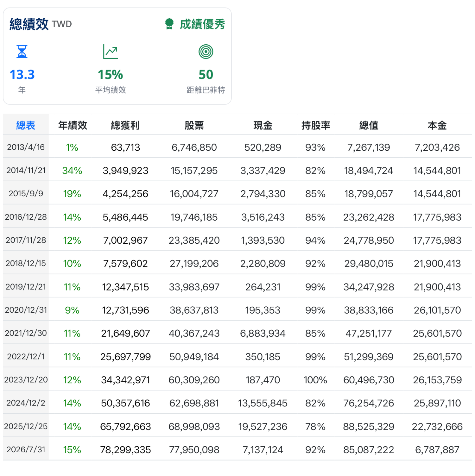Select the 2020/12/31 date entry
The height and width of the screenshot is (476, 475).
[x=26, y=310]
